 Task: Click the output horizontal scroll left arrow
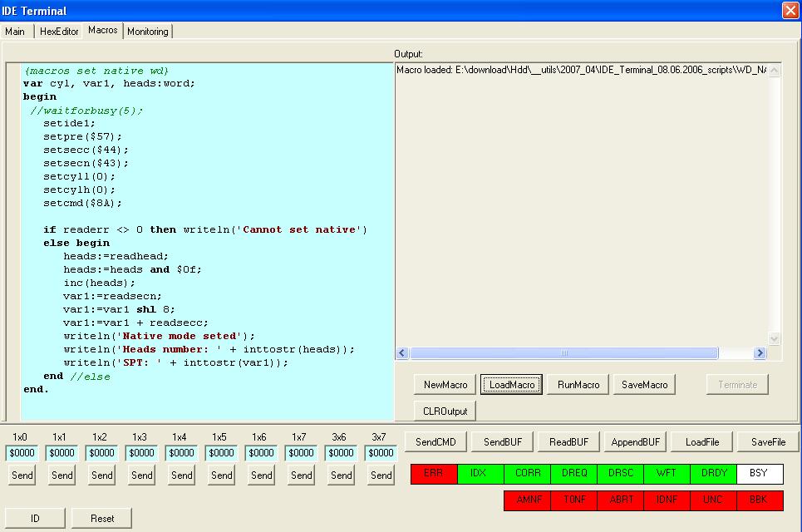(402, 353)
